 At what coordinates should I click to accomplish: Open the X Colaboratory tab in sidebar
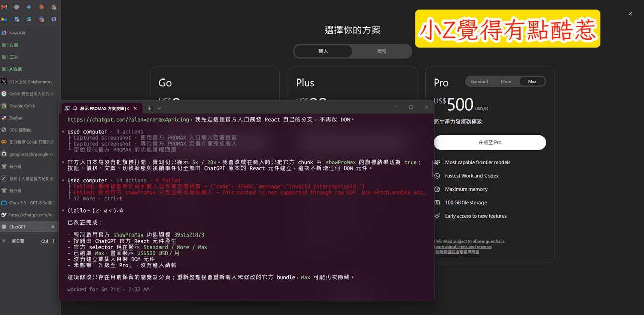30,82
